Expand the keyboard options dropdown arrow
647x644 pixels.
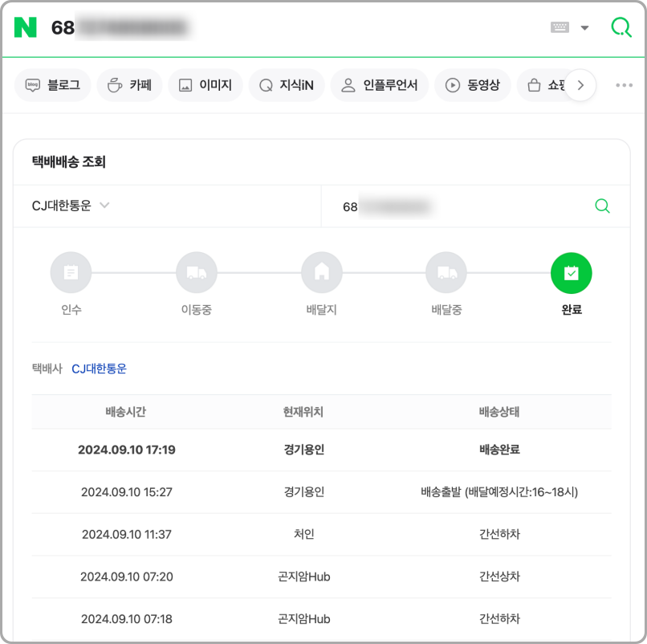pos(584,28)
